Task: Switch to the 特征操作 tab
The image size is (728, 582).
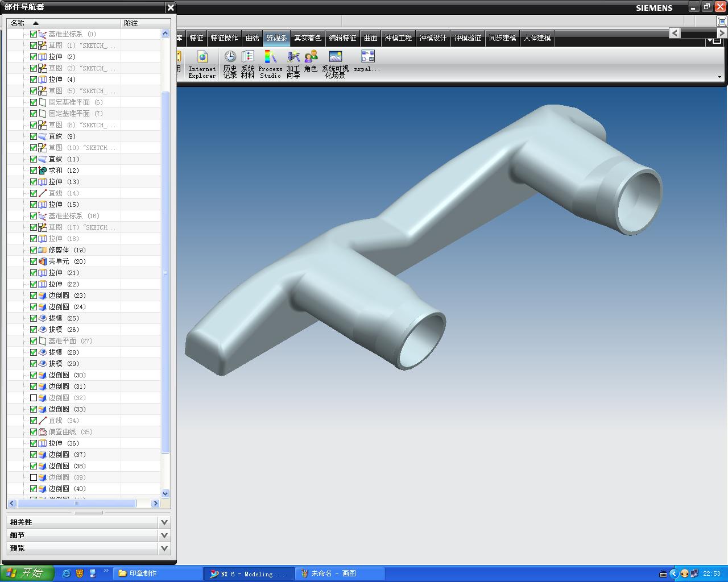Action: [x=224, y=38]
